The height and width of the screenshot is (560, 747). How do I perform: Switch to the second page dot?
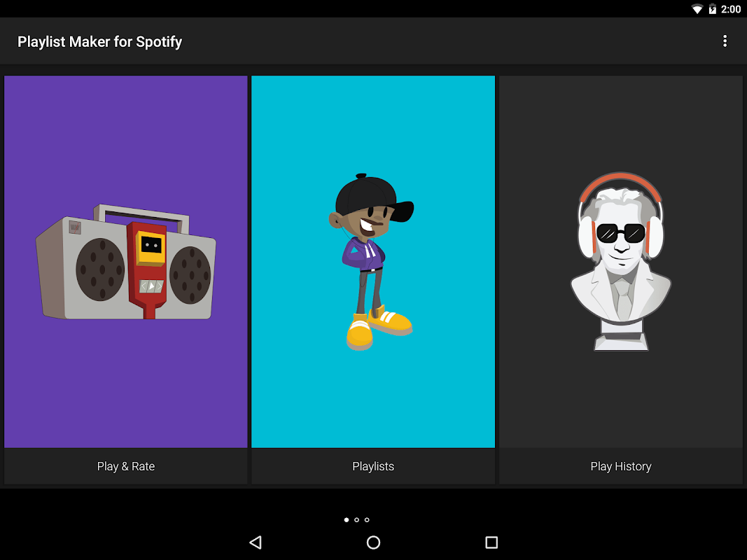[x=356, y=520]
